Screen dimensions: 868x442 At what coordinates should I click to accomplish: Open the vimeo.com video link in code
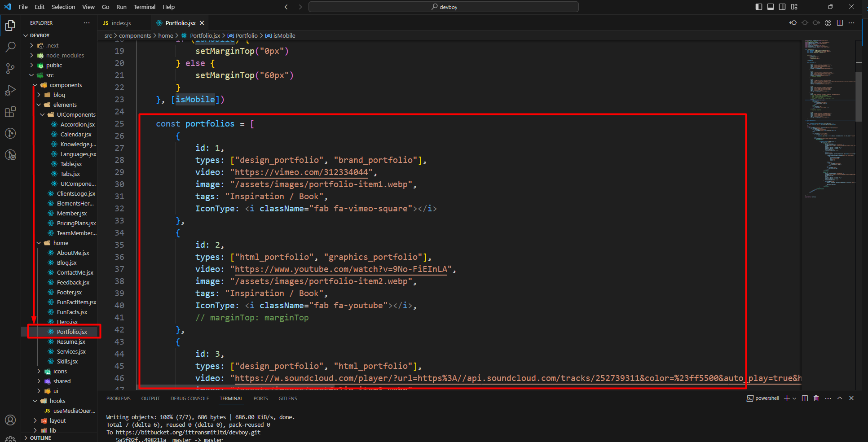[301, 172]
